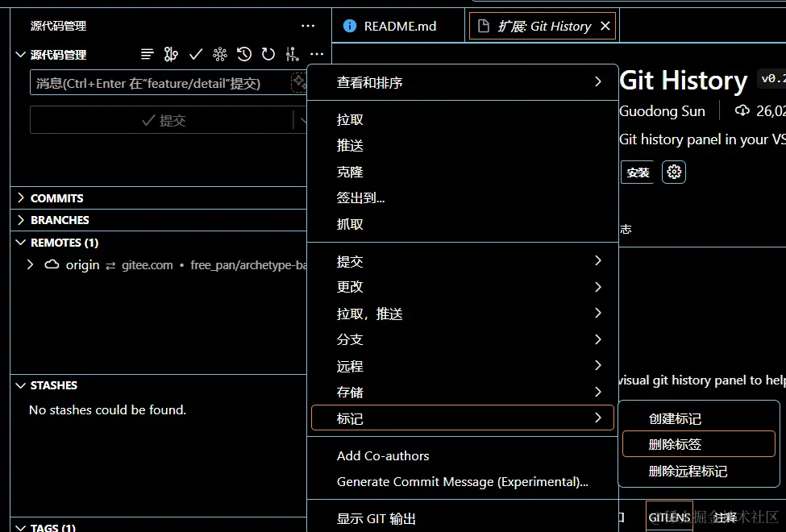The height and width of the screenshot is (532, 786).
Task: Select Generate Commit Message (Experimental)...
Action: 462,481
